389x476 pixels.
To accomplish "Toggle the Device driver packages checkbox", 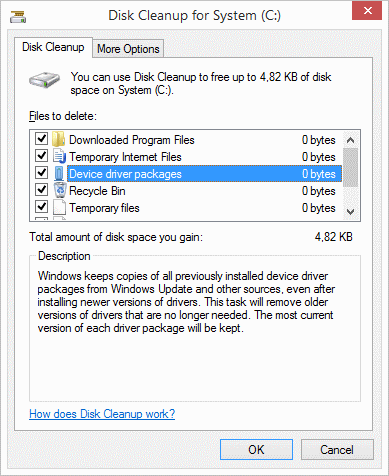I will click(41, 172).
